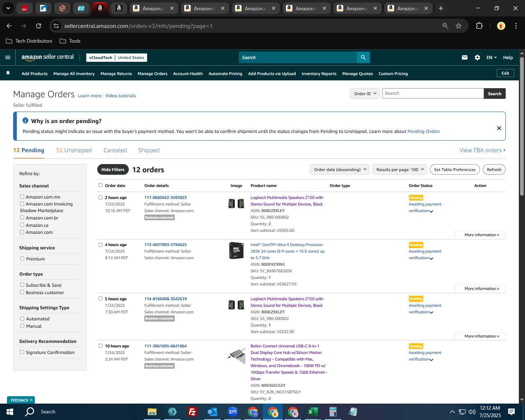This screenshot has height=420, width=525.
Task: Open the Seller Central hamburger menu
Action: (7, 57)
